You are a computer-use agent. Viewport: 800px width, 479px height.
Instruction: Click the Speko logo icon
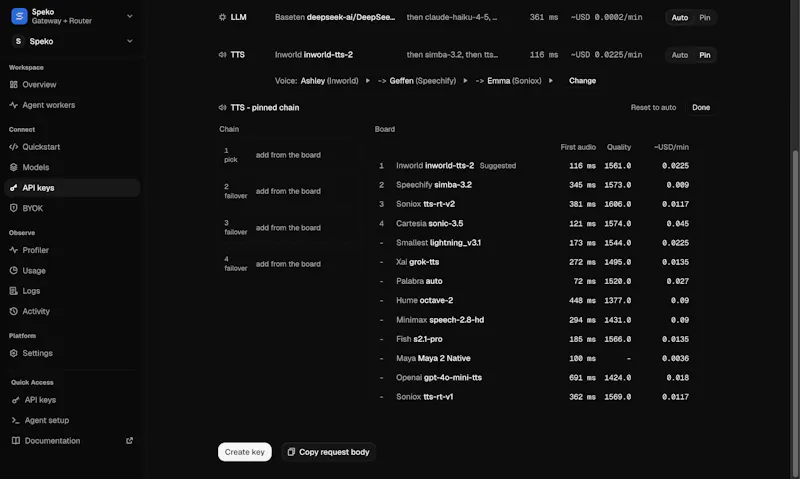[19, 16]
